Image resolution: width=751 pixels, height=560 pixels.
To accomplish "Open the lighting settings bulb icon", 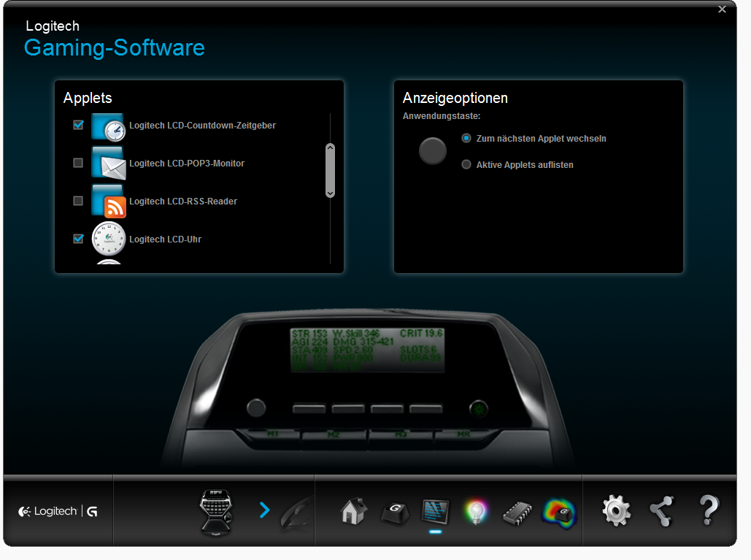I will (476, 512).
